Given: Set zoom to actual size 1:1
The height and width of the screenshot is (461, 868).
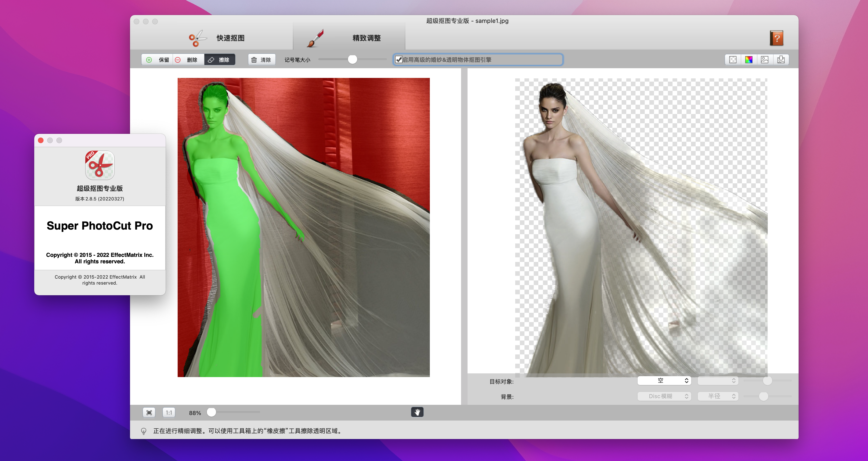Looking at the screenshot, I should click(169, 412).
